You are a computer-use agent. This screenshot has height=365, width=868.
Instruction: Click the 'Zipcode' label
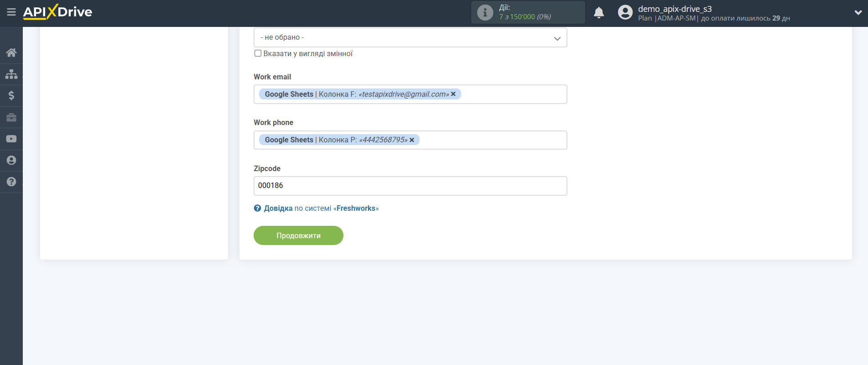(267, 168)
